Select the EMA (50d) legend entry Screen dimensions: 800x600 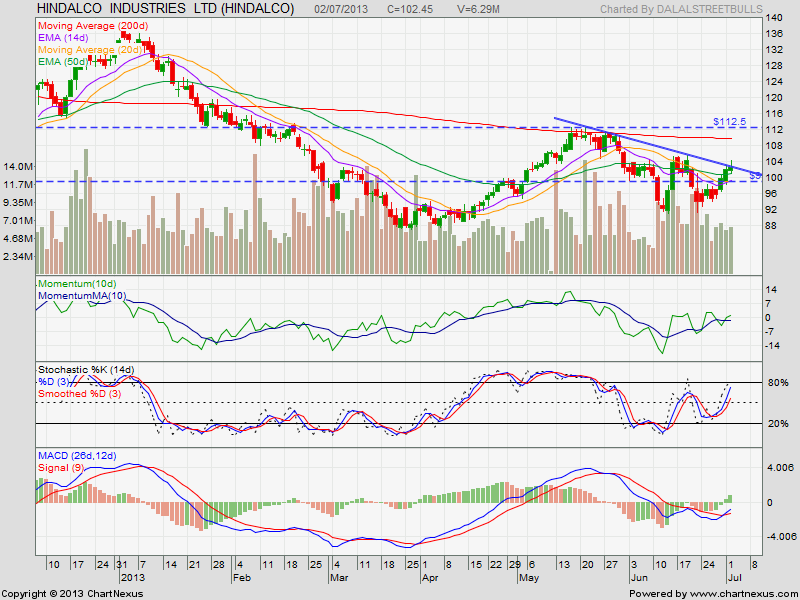pos(63,62)
